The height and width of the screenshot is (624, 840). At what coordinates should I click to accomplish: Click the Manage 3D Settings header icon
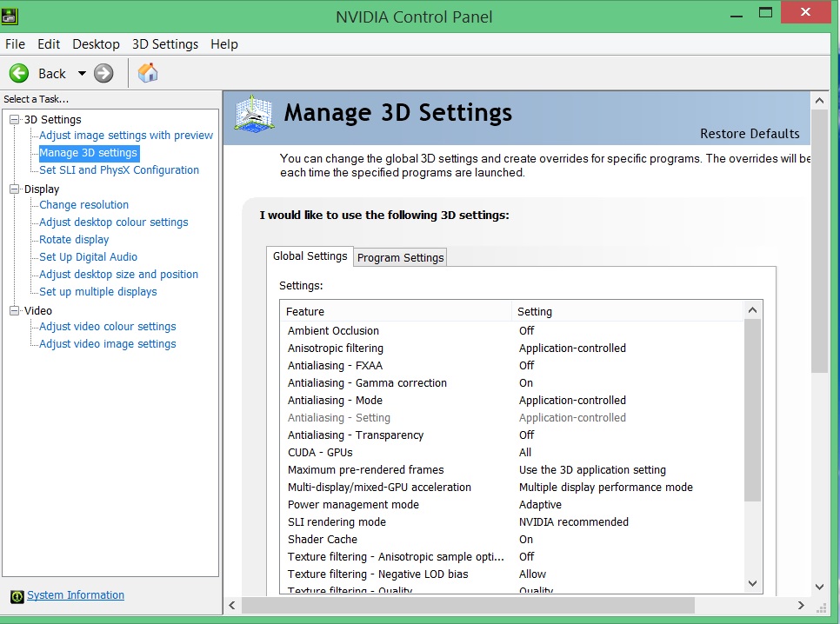point(255,114)
